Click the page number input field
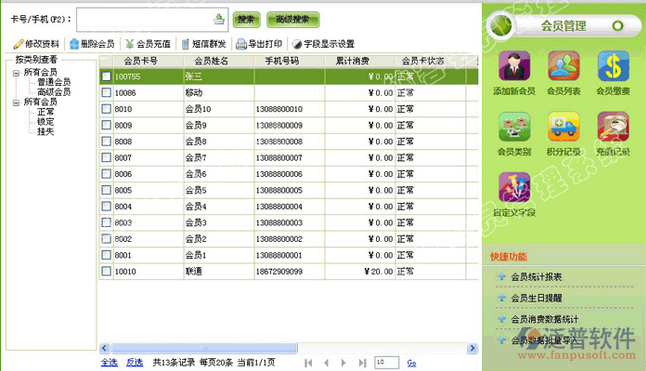The image size is (646, 371). (x=386, y=362)
